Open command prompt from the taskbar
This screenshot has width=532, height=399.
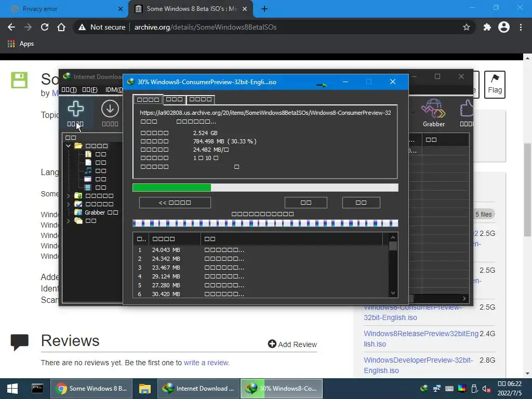coord(37,389)
